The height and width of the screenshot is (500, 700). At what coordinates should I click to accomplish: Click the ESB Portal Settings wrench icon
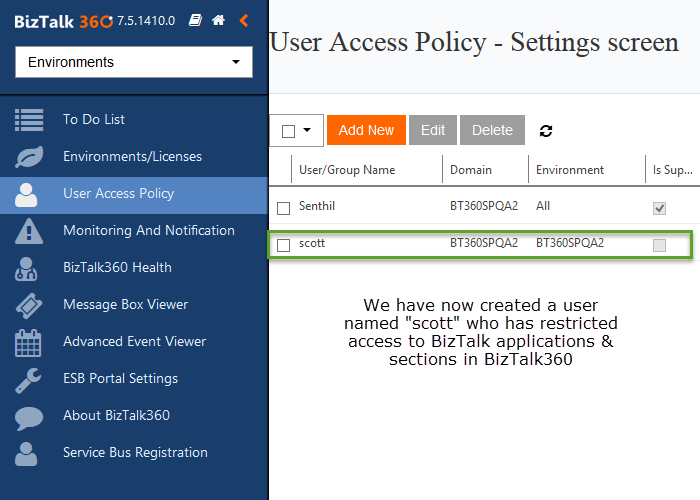pyautogui.click(x=29, y=378)
